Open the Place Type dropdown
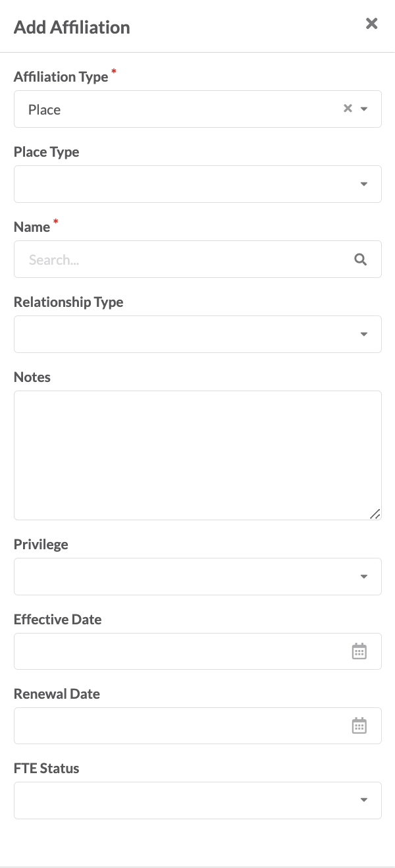The height and width of the screenshot is (868, 395). tap(197, 184)
